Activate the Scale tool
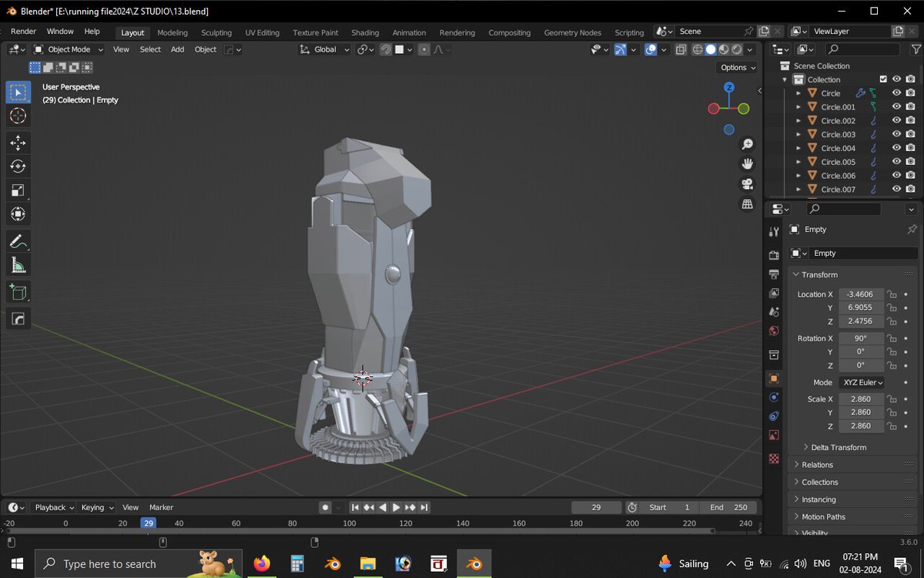 coord(18,190)
